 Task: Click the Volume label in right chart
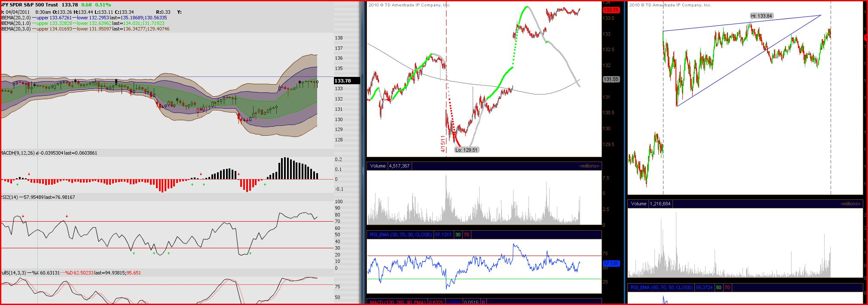pyautogui.click(x=639, y=204)
